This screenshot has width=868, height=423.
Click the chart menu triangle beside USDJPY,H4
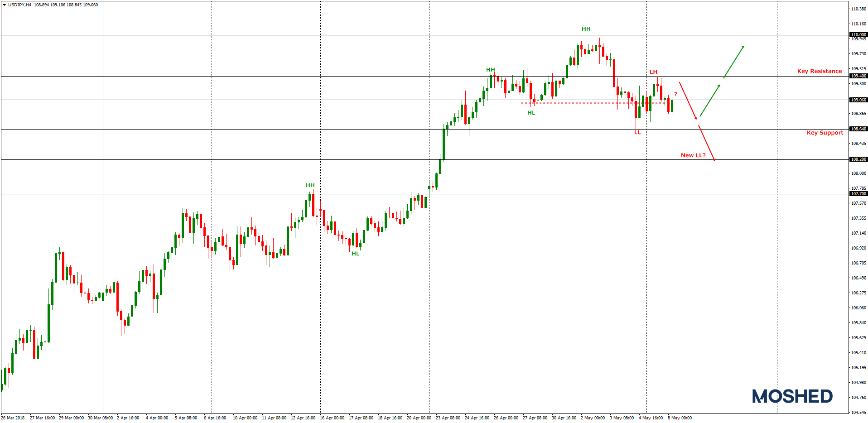click(5, 5)
